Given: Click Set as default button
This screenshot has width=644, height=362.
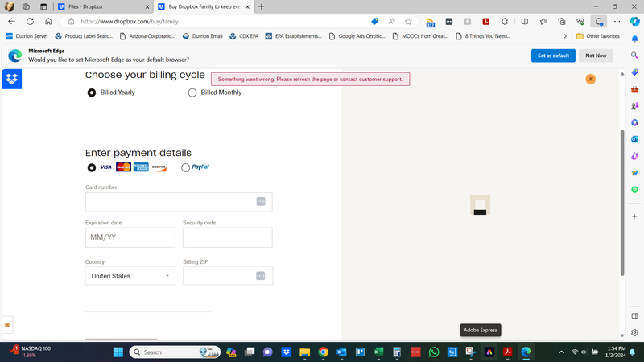Looking at the screenshot, I should click(x=553, y=56).
